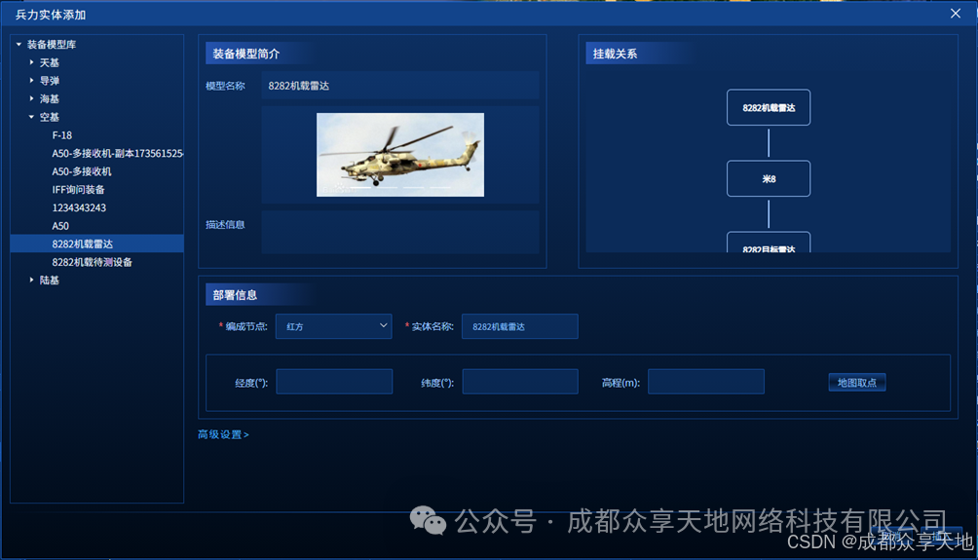
Task: Click the 纬度 input field
Action: (x=520, y=382)
